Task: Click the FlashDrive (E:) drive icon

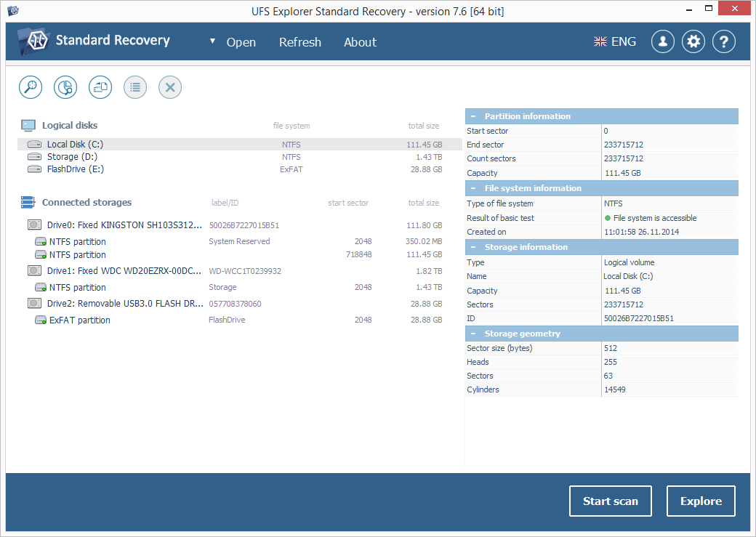Action: (34, 169)
